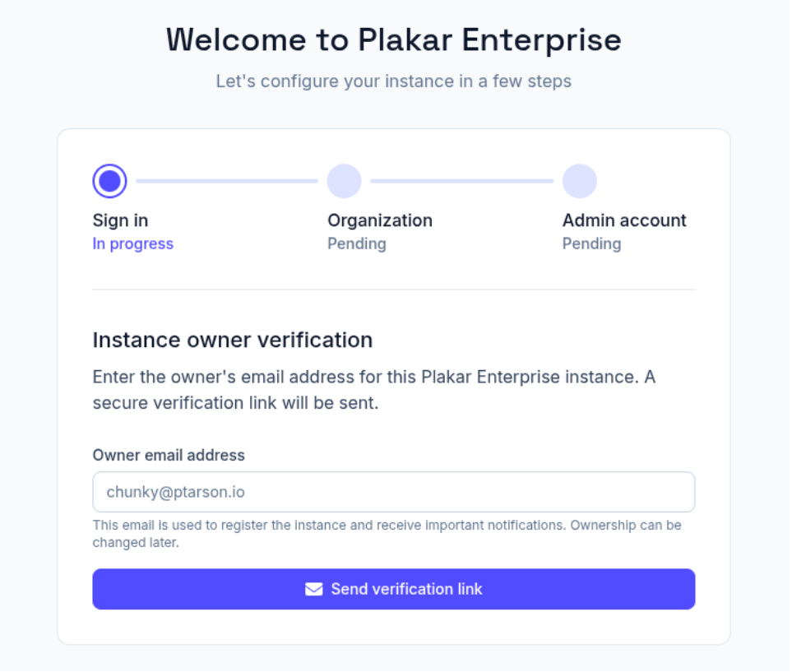Image resolution: width=792 pixels, height=672 pixels.
Task: Click the Instance owner verification heading
Action: coord(232,340)
